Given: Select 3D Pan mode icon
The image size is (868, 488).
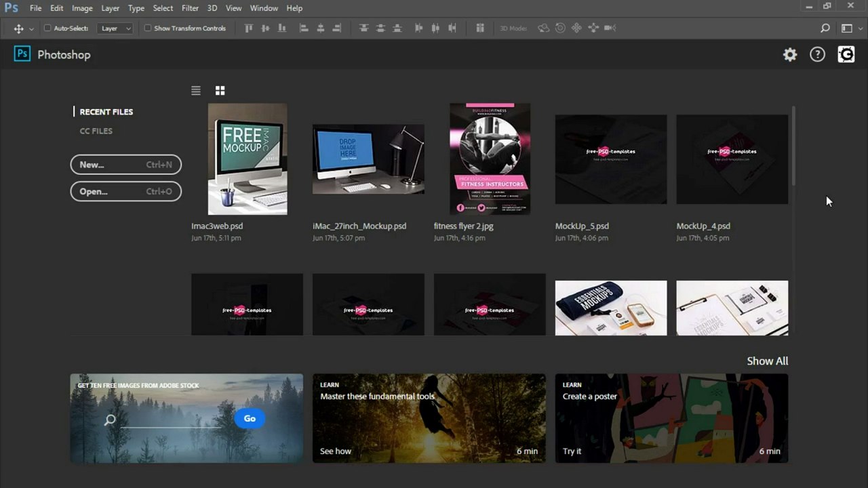Looking at the screenshot, I should pyautogui.click(x=577, y=28).
